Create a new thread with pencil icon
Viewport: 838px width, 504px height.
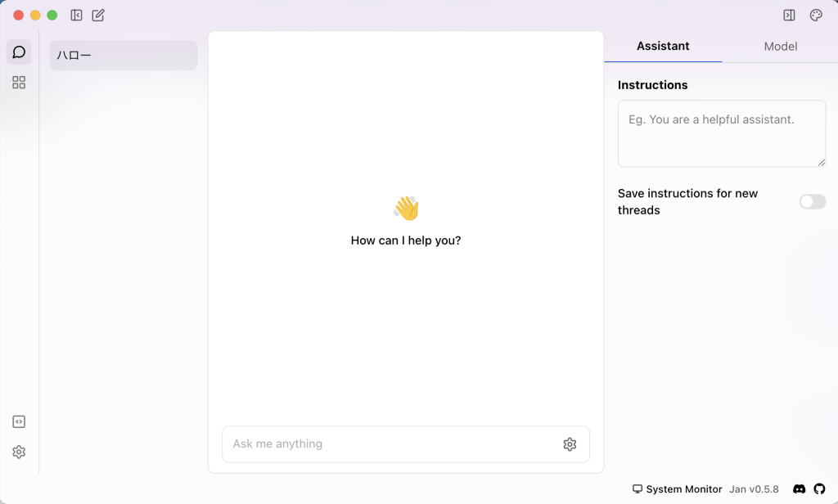[98, 15]
